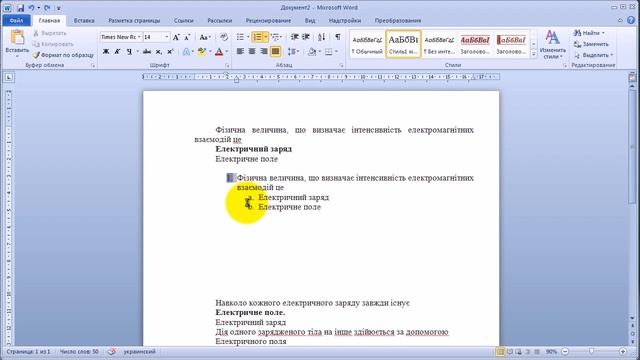This screenshot has height=360, width=640.
Task: Switch to the Ссылки tab
Action: [x=184, y=20]
